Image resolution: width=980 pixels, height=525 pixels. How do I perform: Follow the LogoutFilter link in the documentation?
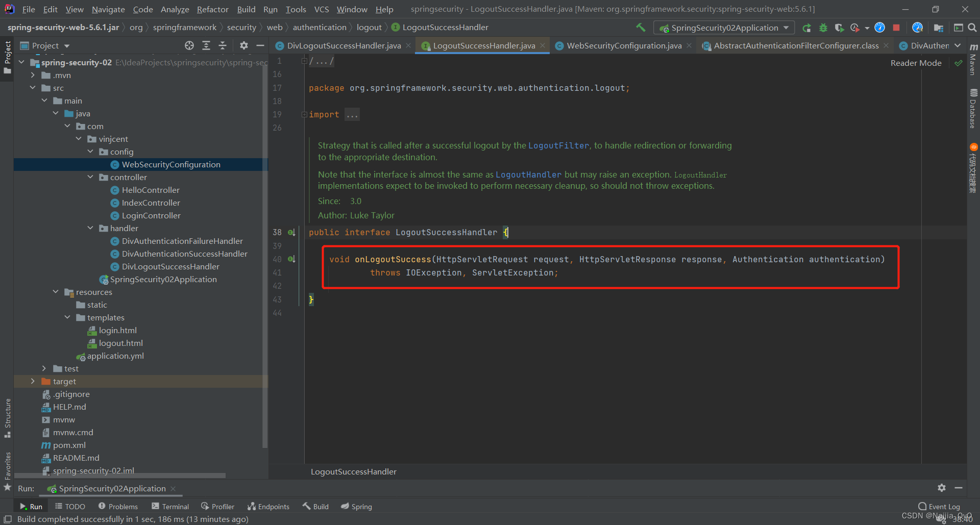tap(558, 145)
